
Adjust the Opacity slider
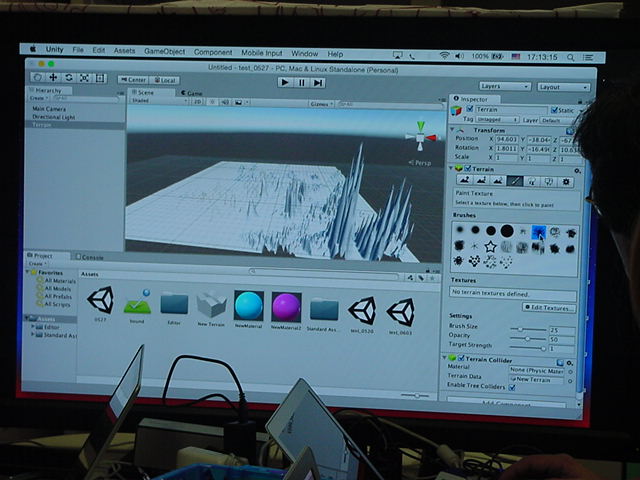(x=528, y=339)
